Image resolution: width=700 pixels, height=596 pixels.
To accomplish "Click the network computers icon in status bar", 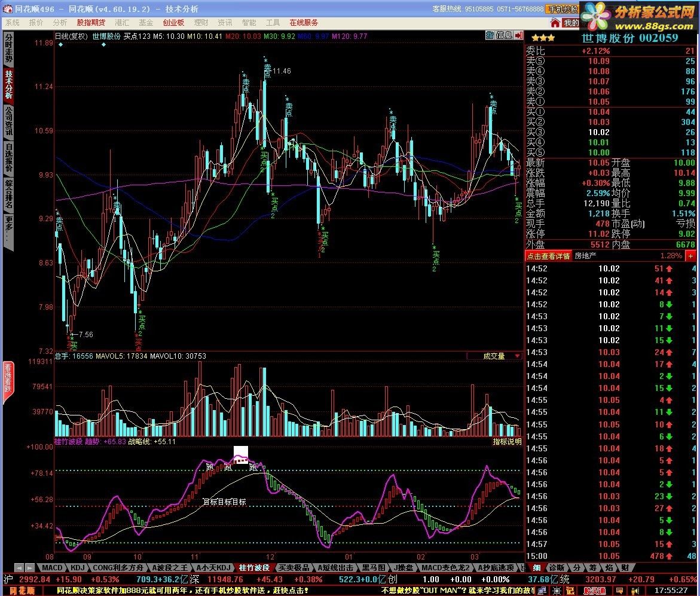I will click(x=542, y=590).
